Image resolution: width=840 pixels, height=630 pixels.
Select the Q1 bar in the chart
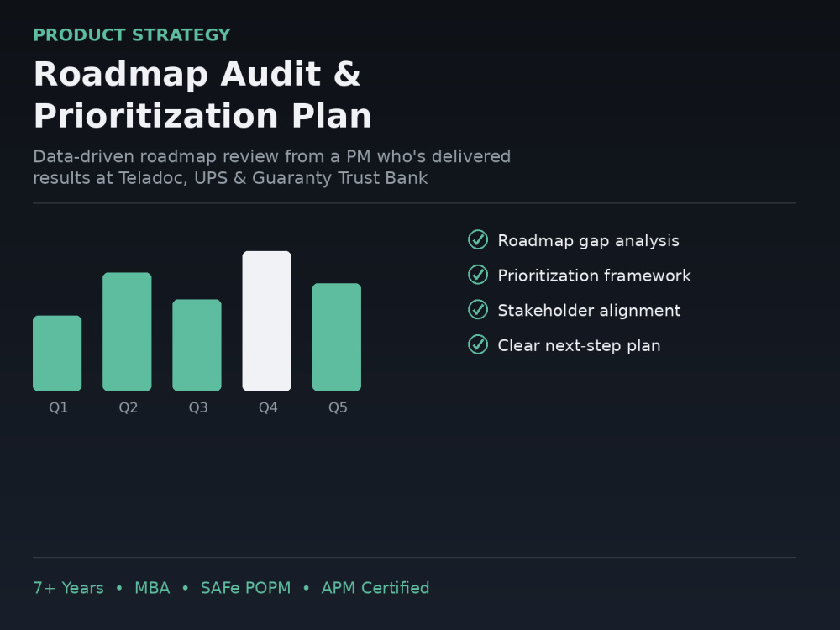tap(57, 354)
